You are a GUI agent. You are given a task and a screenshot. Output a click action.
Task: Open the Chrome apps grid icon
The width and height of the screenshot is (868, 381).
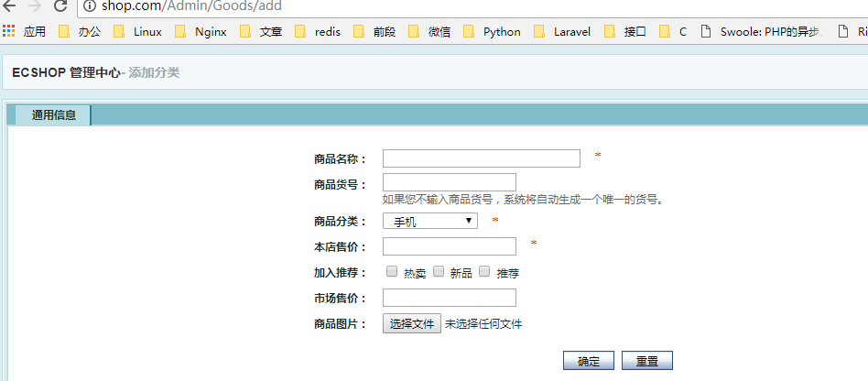[x=9, y=31]
